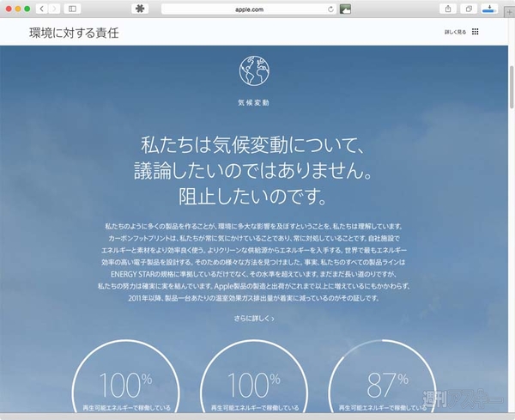Toggle the Safari sidebar button
515x420 pixels.
tap(72, 9)
